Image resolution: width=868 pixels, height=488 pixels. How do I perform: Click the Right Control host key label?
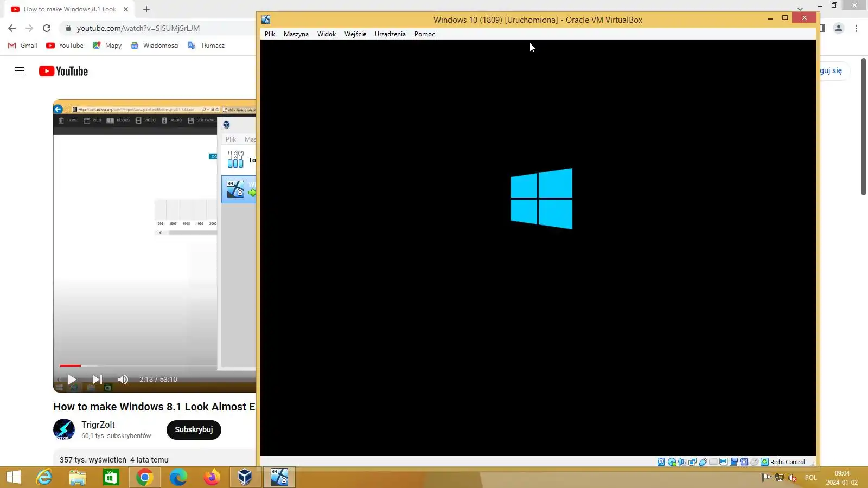(787, 462)
